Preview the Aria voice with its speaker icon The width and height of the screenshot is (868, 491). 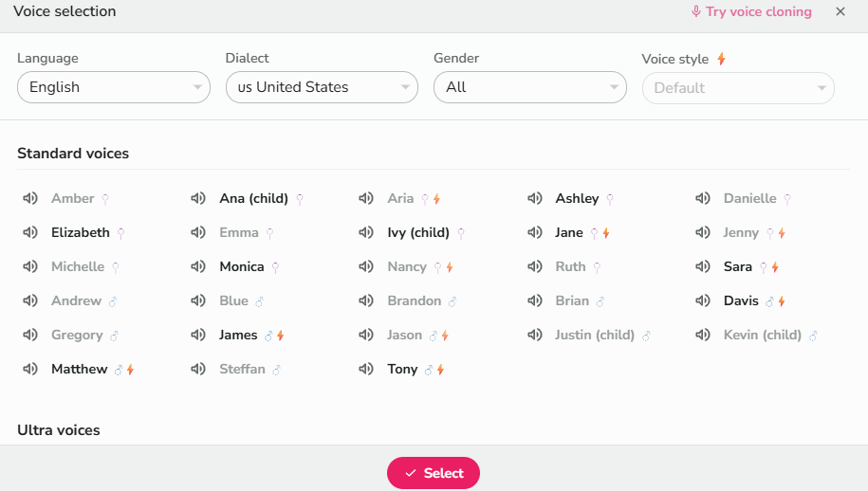(x=366, y=198)
